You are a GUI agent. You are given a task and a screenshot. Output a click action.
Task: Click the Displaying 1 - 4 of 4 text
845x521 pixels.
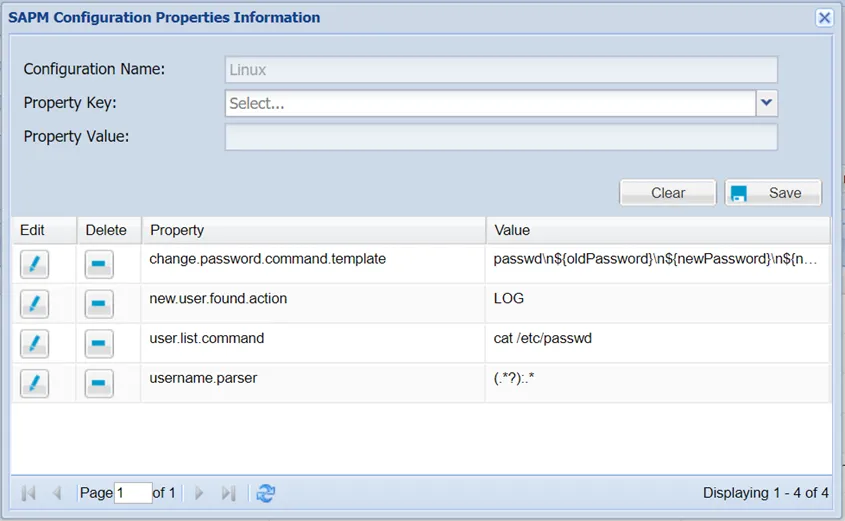[x=765, y=492]
